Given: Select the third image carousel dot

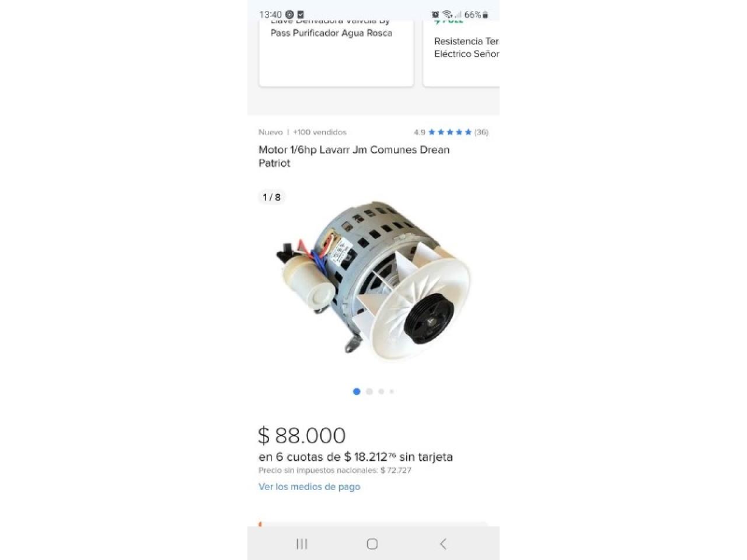Looking at the screenshot, I should tap(381, 391).
